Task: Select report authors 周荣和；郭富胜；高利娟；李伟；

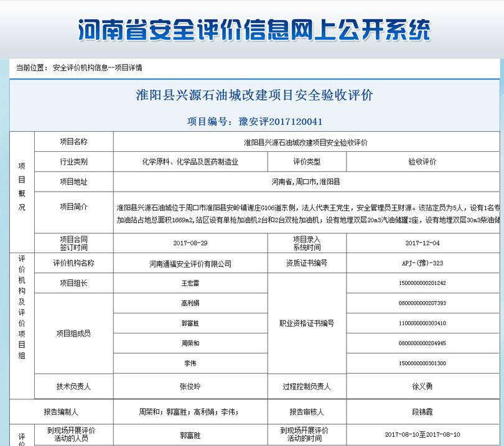Action: [x=189, y=412]
